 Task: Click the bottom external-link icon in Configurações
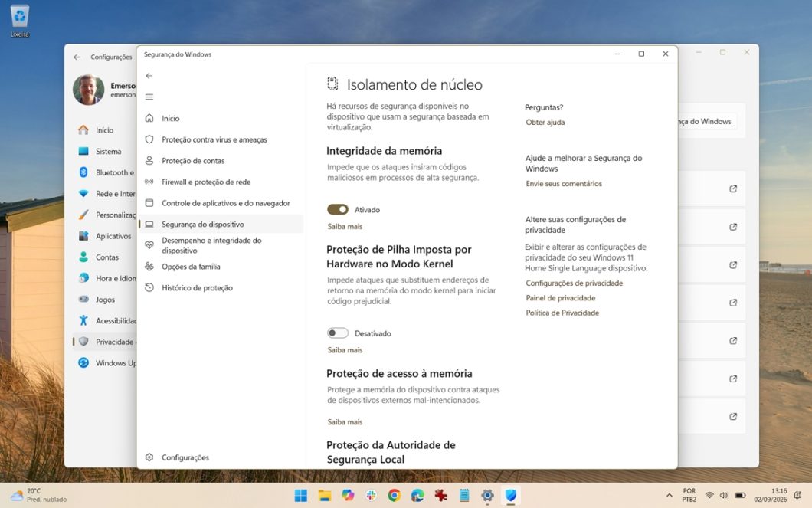point(733,416)
